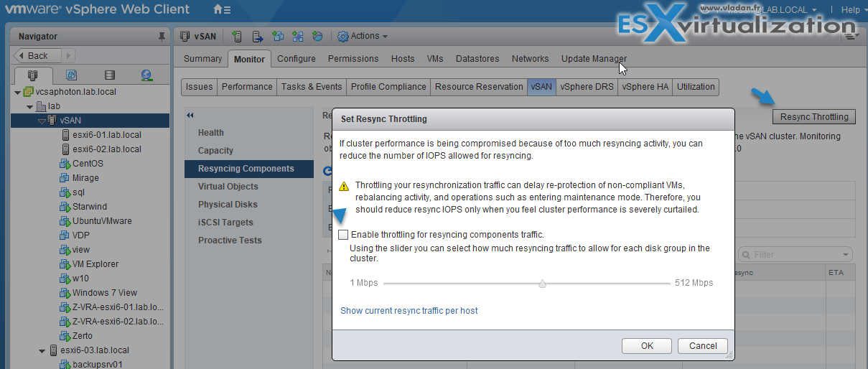Click the Filter input field
The height and width of the screenshot is (369, 868).
(795, 255)
